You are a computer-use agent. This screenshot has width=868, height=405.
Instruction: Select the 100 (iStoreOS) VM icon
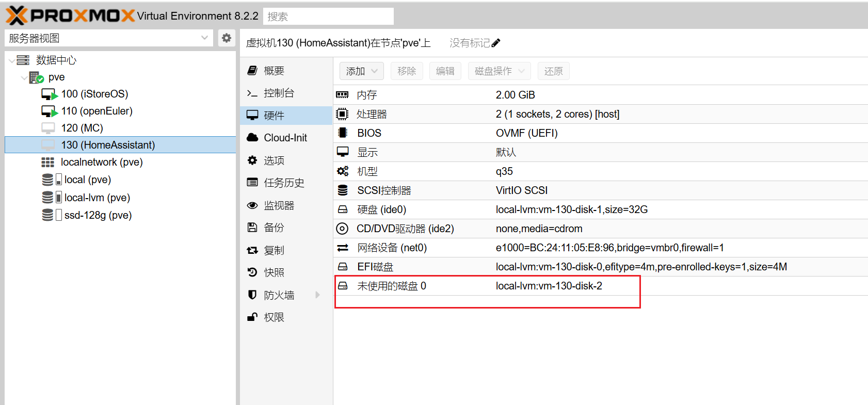coord(49,94)
